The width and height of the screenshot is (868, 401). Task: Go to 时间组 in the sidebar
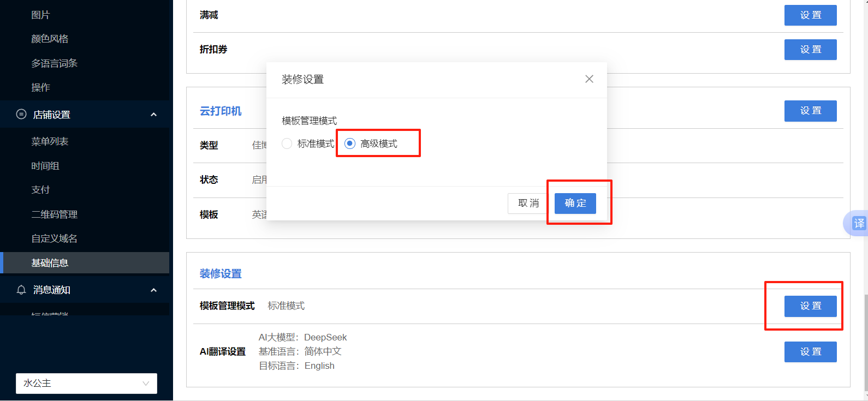(45, 166)
